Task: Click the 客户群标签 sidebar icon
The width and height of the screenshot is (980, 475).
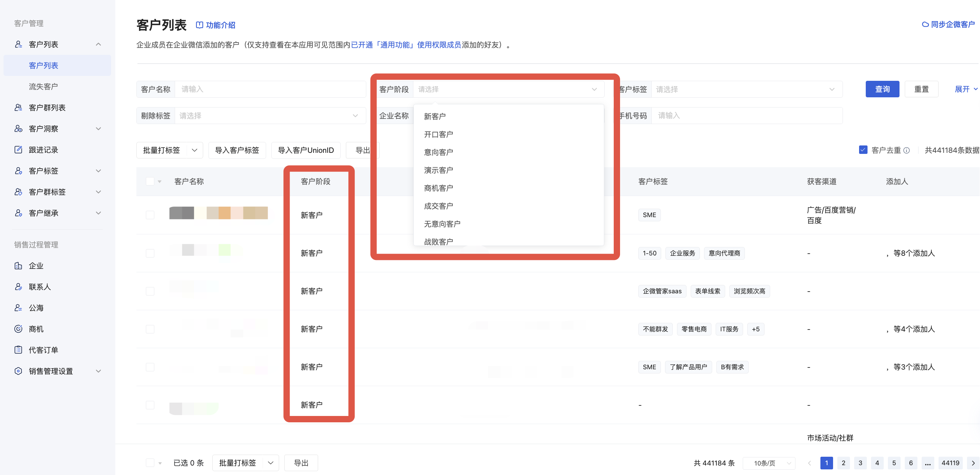Action: pyautogui.click(x=18, y=192)
